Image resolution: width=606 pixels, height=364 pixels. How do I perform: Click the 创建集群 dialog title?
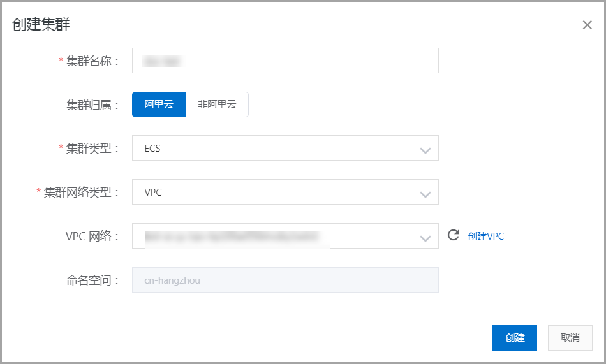click(41, 24)
